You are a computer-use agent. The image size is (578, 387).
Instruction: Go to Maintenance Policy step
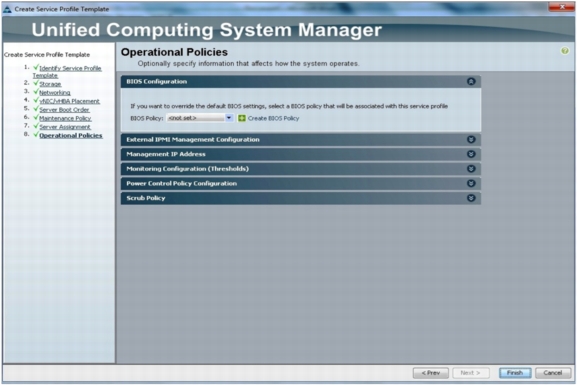click(65, 118)
